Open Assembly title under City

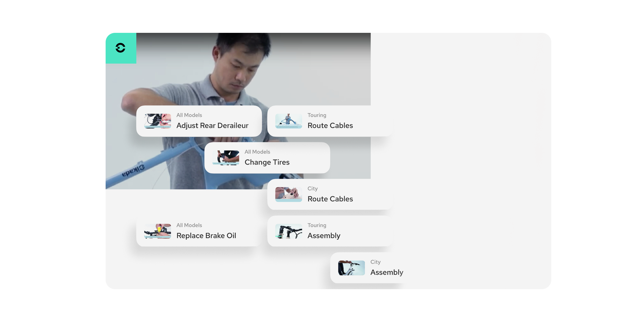click(x=386, y=272)
